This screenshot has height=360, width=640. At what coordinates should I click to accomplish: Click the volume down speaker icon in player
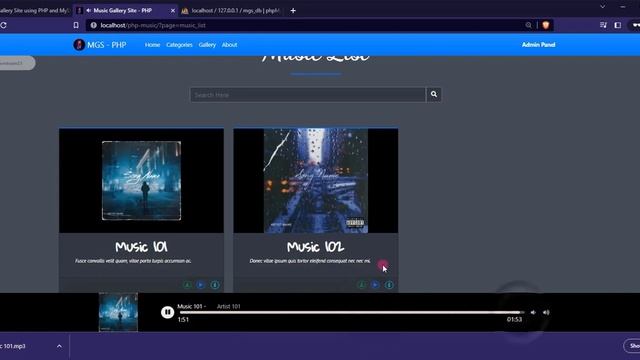pyautogui.click(x=533, y=312)
